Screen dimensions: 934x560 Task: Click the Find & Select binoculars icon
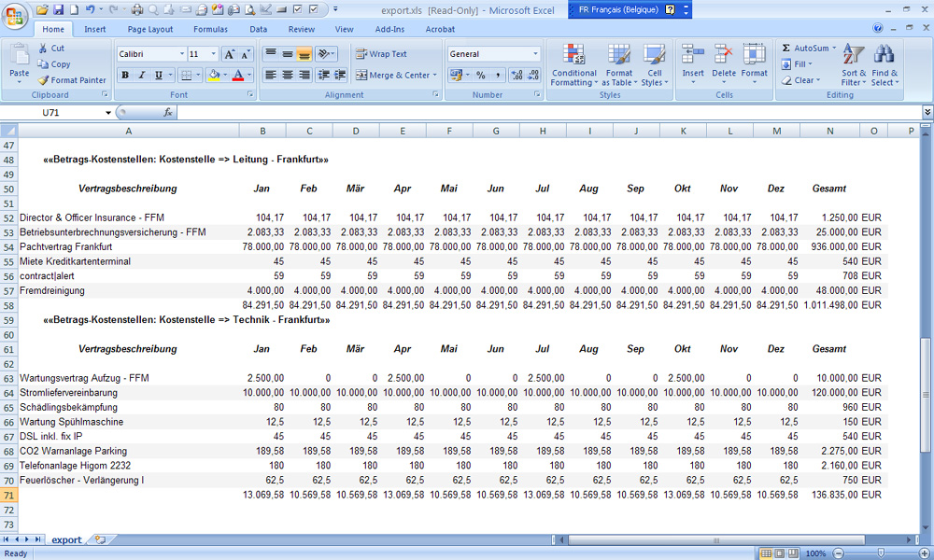[884, 54]
